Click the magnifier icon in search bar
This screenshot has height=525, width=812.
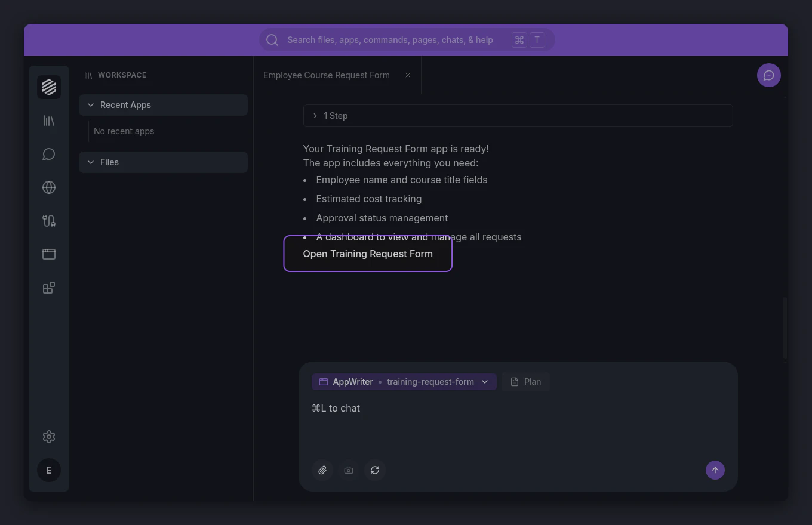[x=272, y=40]
